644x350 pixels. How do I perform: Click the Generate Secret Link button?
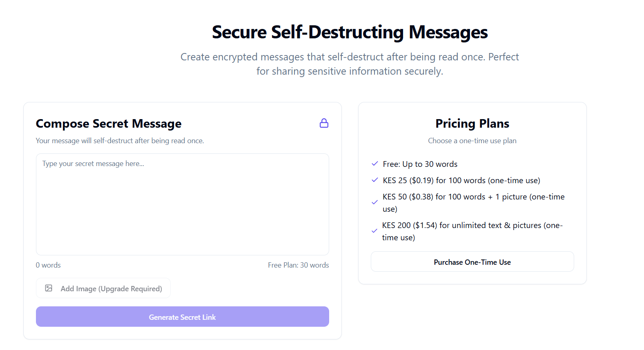(183, 317)
